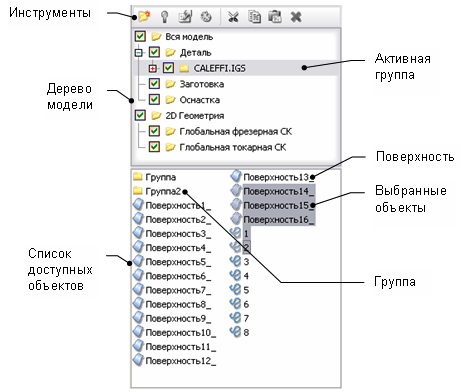Select the Оснастка tree item
Screen dimensions: 461x392
click(x=200, y=100)
